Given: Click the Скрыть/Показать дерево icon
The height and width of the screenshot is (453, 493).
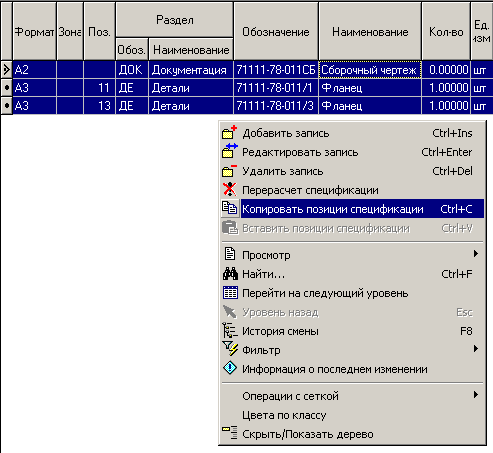Looking at the screenshot, I should pos(230,432).
